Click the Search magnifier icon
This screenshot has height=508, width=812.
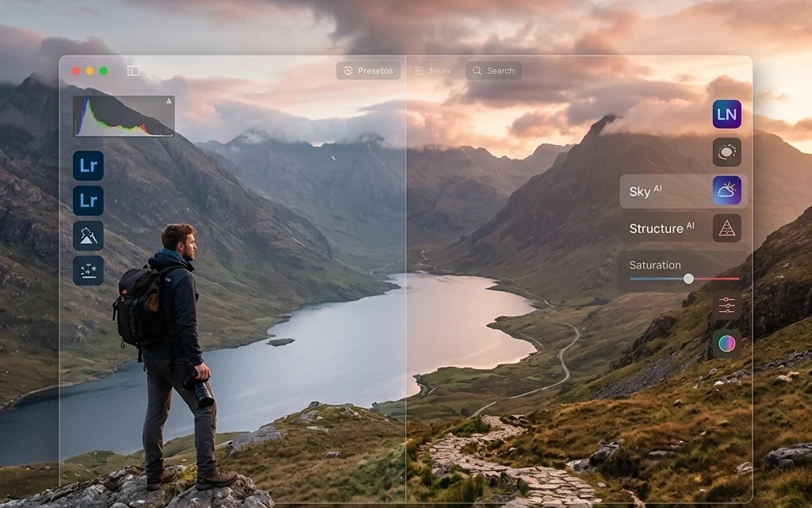point(476,71)
